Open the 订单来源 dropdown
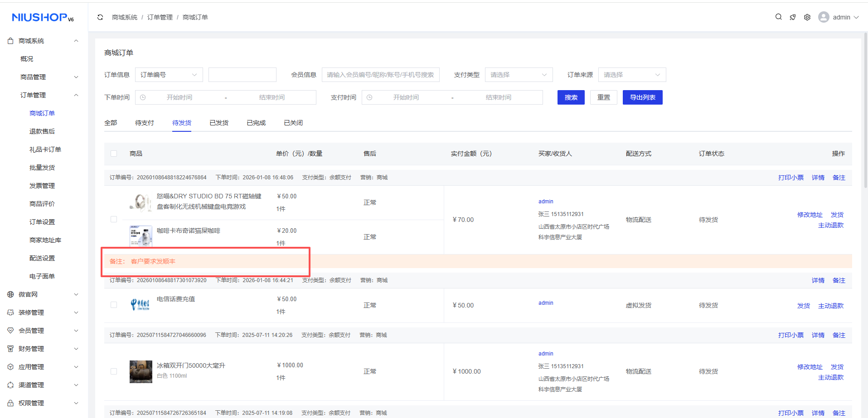This screenshot has width=868, height=418. tap(632, 75)
